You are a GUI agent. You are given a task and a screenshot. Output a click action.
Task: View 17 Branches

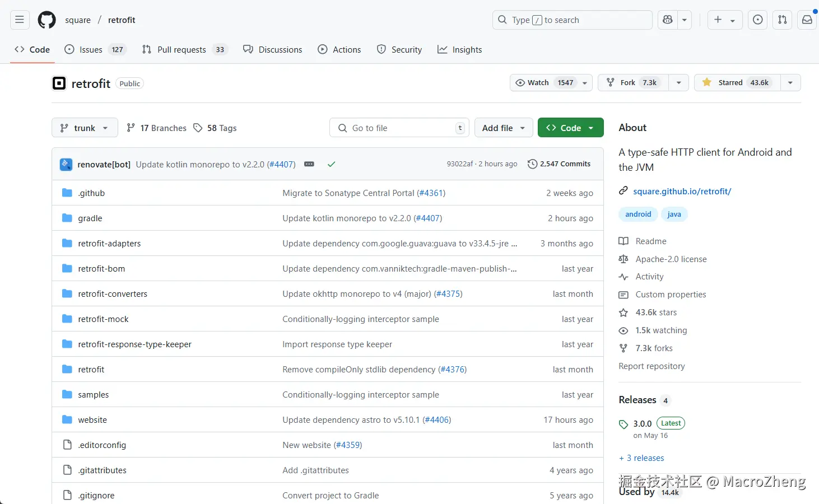pos(156,128)
